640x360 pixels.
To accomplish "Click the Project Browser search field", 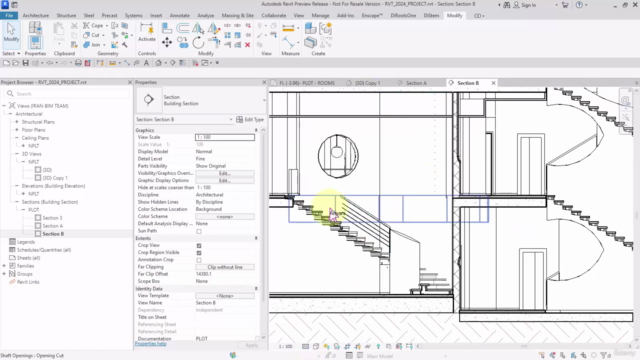I will pyautogui.click(x=67, y=94).
